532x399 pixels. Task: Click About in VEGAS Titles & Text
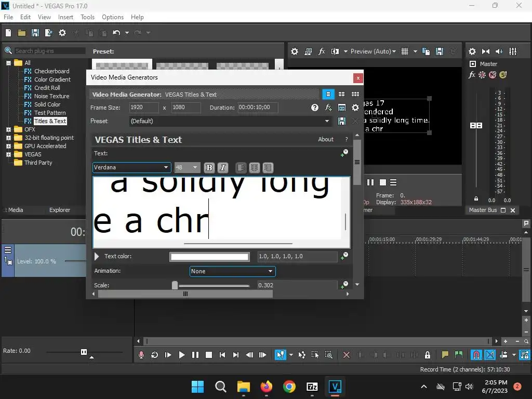326,139
